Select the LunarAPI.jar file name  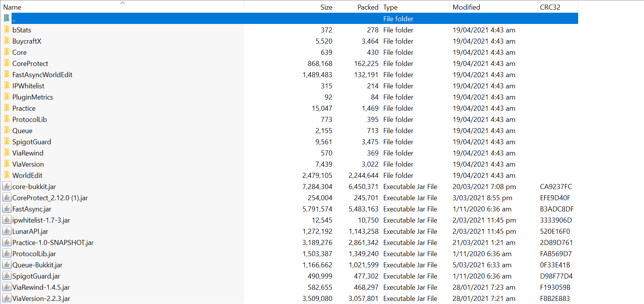pyautogui.click(x=30, y=231)
